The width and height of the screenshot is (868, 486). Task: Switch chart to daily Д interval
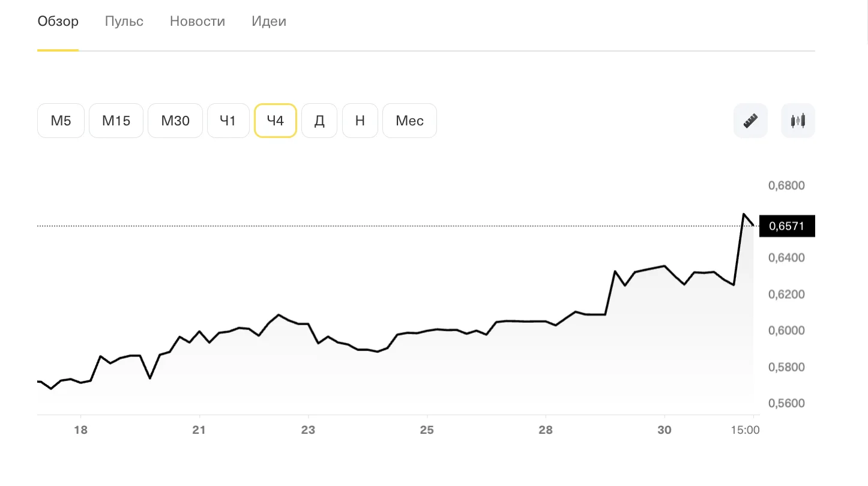[x=319, y=121]
